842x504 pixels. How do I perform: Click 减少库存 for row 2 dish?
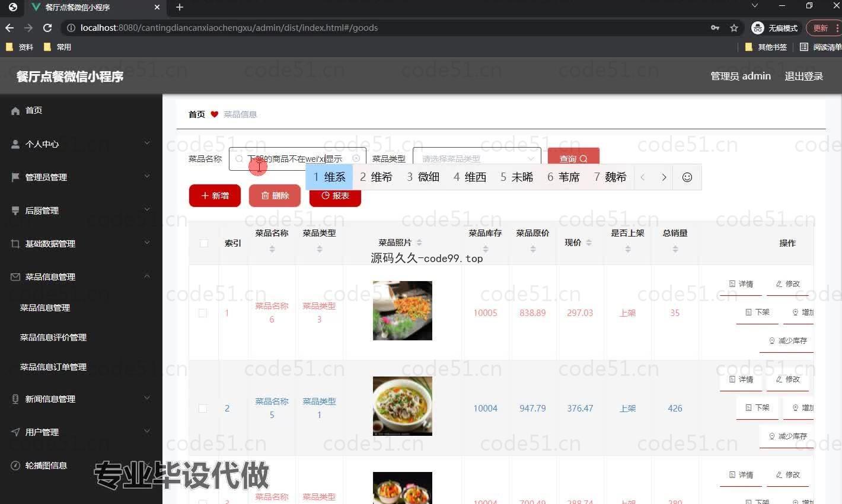[787, 436]
